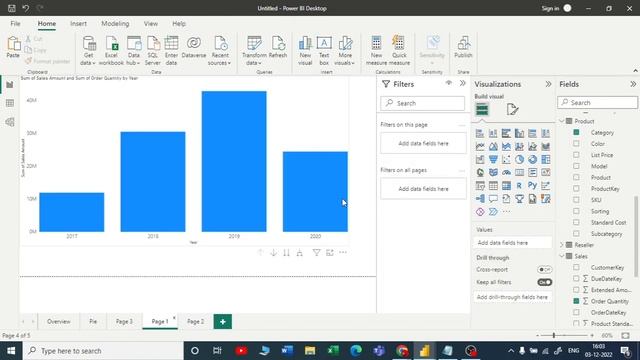Switch to the View ribbon tab
This screenshot has height=360, width=640.
click(151, 24)
